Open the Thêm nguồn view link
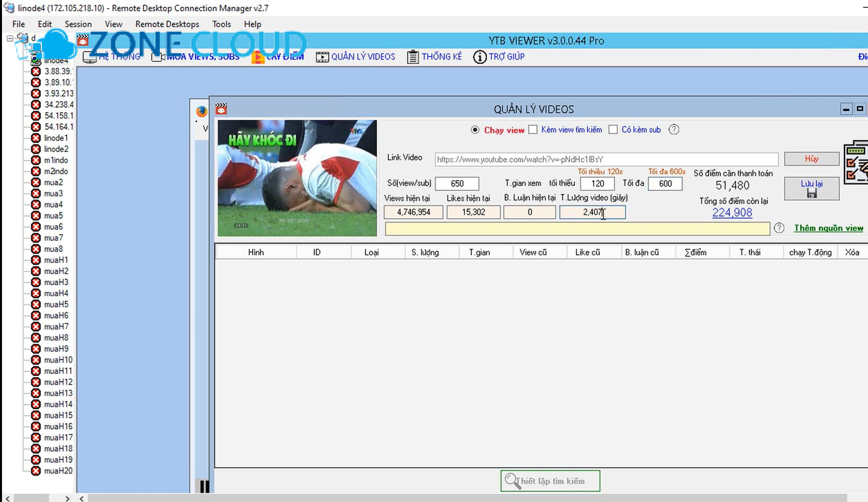 click(x=828, y=228)
